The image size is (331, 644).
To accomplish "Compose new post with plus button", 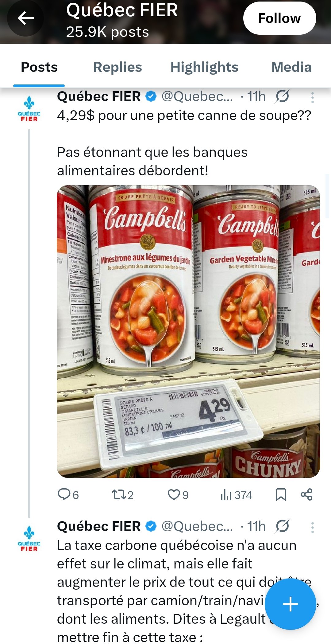I will pos(290,604).
